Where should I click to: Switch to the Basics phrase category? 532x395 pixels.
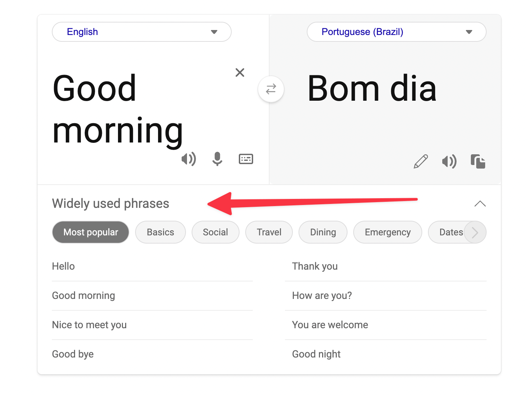tap(161, 232)
